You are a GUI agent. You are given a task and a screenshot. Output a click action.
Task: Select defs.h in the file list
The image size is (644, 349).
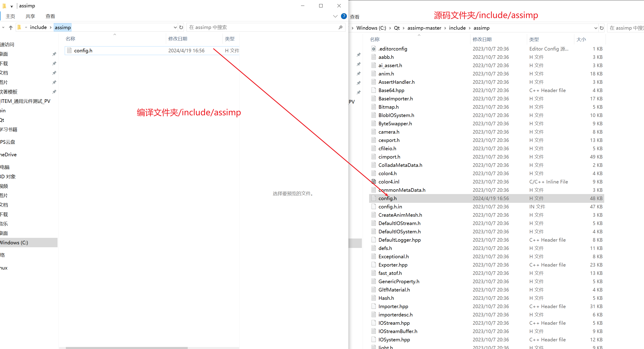(486, 248)
